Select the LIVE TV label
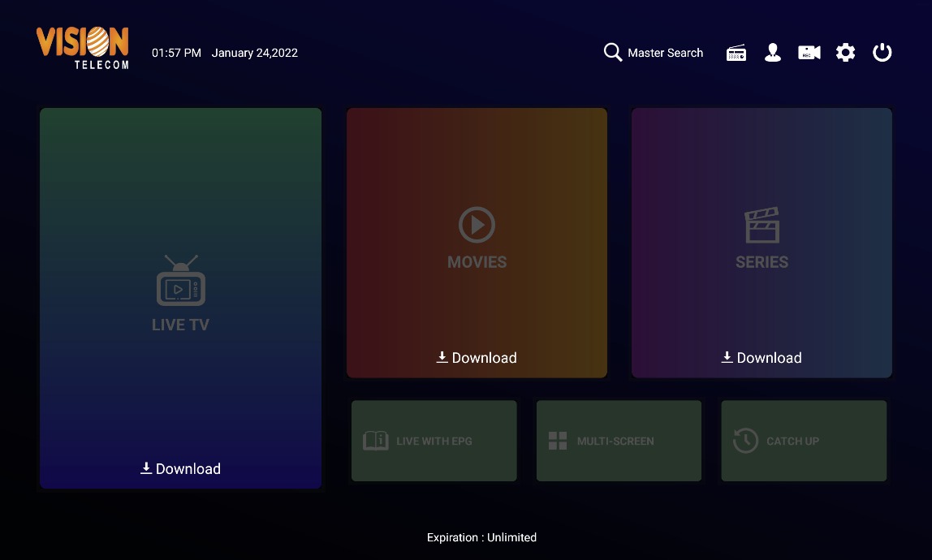This screenshot has width=932, height=560. point(181,325)
